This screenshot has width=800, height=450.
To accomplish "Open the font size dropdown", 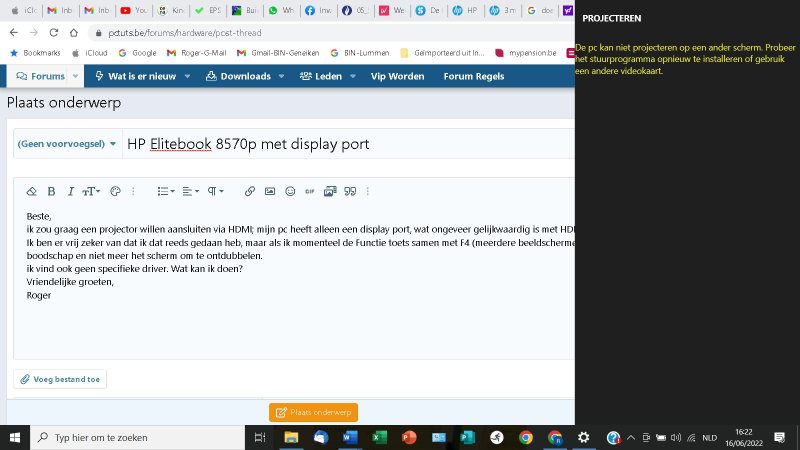I will (x=91, y=191).
